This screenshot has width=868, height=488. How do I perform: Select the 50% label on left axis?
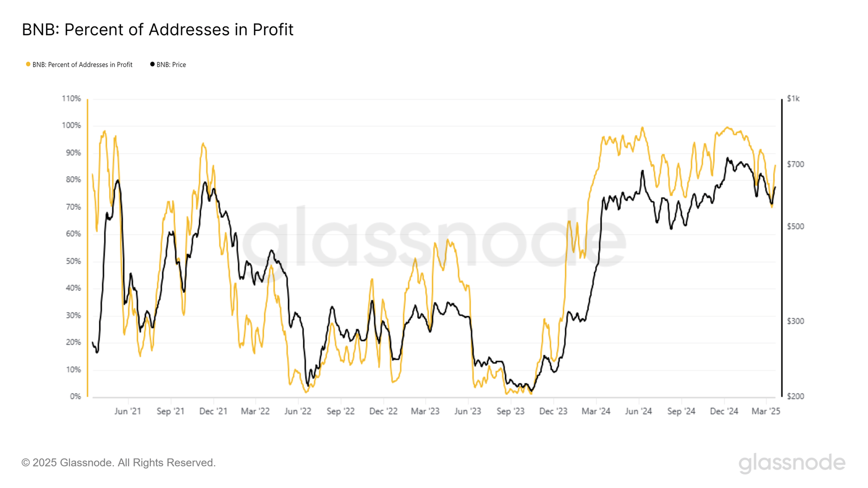73,261
